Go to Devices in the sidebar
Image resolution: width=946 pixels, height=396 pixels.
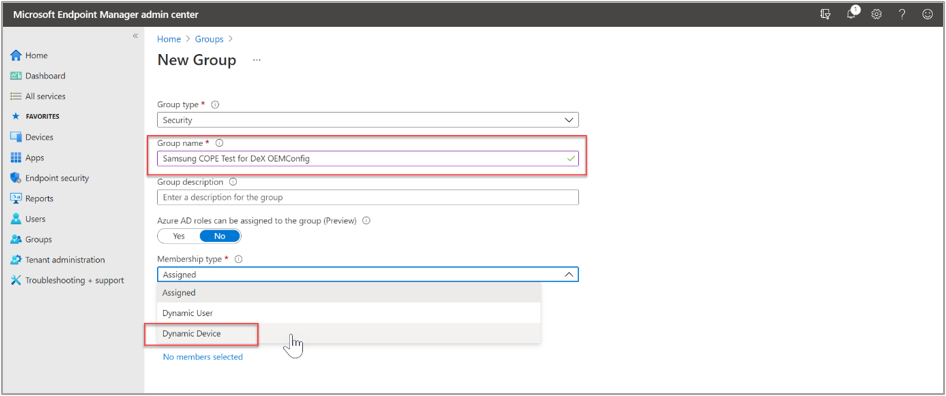tap(39, 137)
